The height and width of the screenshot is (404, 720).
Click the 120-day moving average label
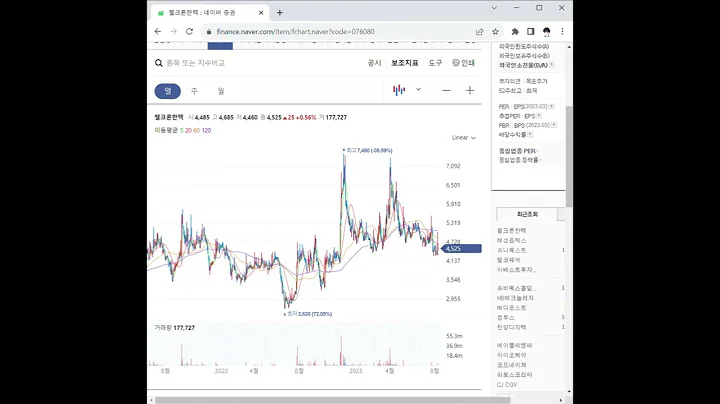pyautogui.click(x=206, y=130)
